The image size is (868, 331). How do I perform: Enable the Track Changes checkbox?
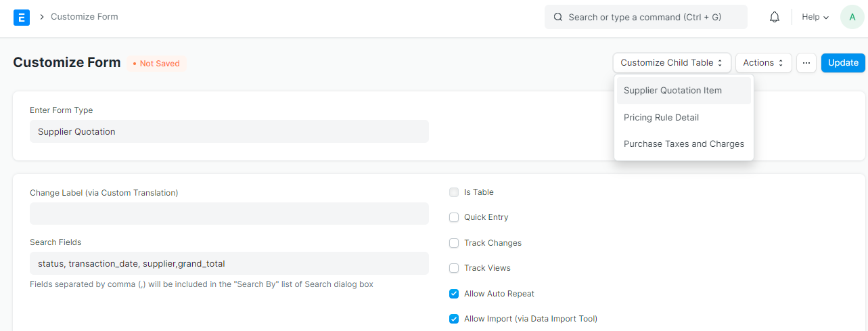(454, 243)
